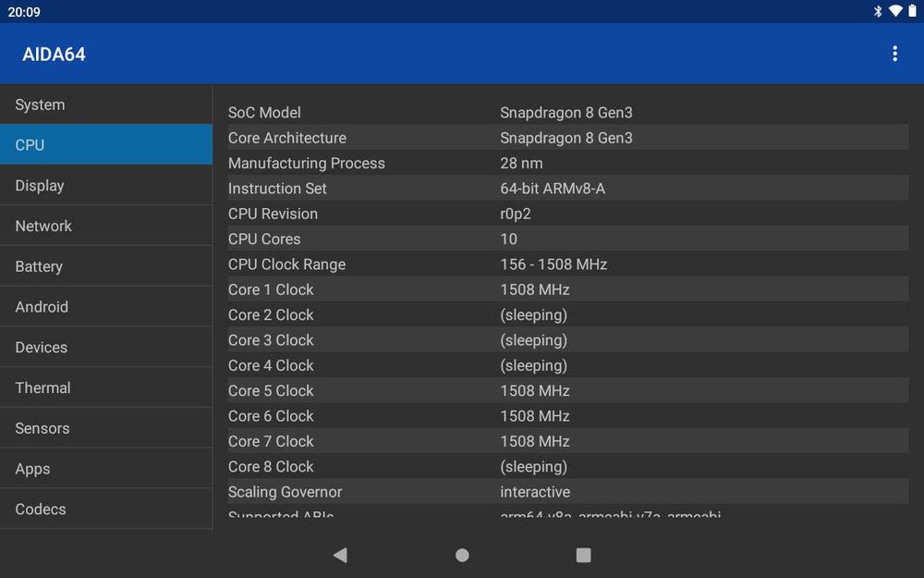This screenshot has height=578, width=924.
Task: Select the Core 7 Clock label
Action: click(271, 442)
